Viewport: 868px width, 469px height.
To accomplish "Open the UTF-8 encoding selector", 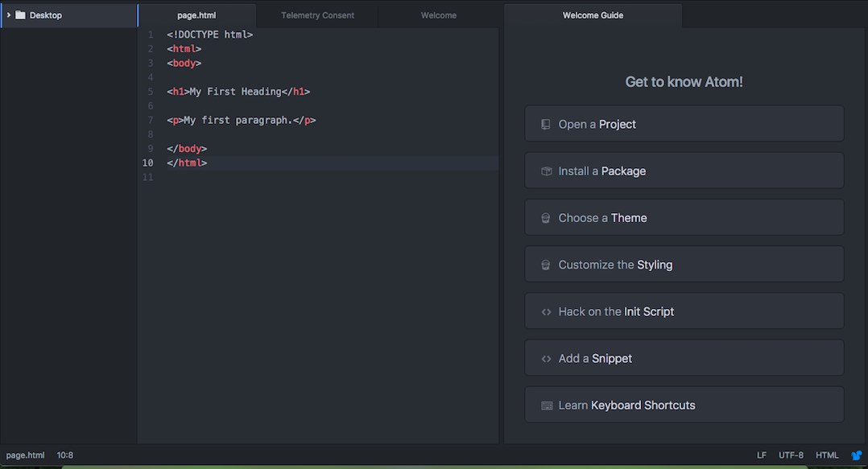I will [791, 455].
